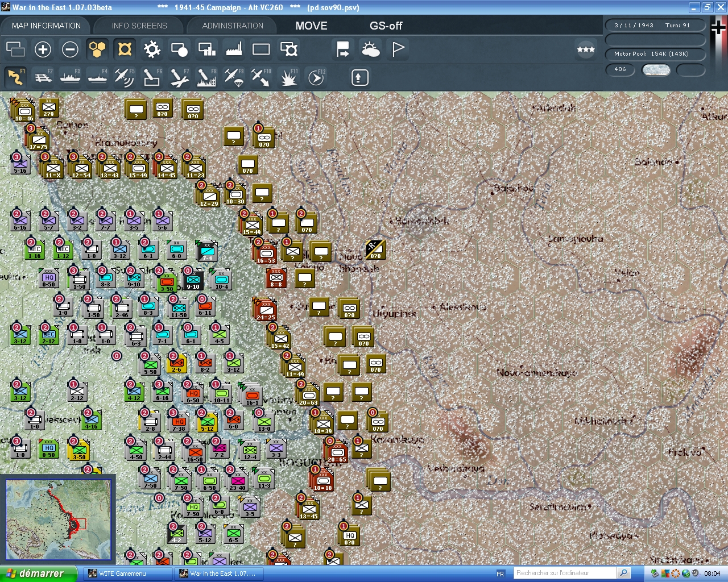Screen dimensions: 728x582
Task: Toggle the hex grid display icon
Action: [x=97, y=49]
